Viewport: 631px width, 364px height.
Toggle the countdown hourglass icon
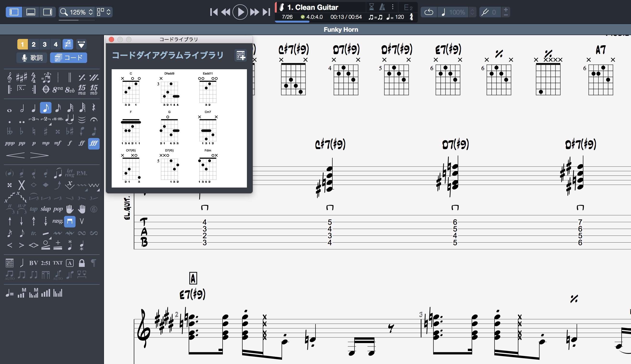[372, 7]
